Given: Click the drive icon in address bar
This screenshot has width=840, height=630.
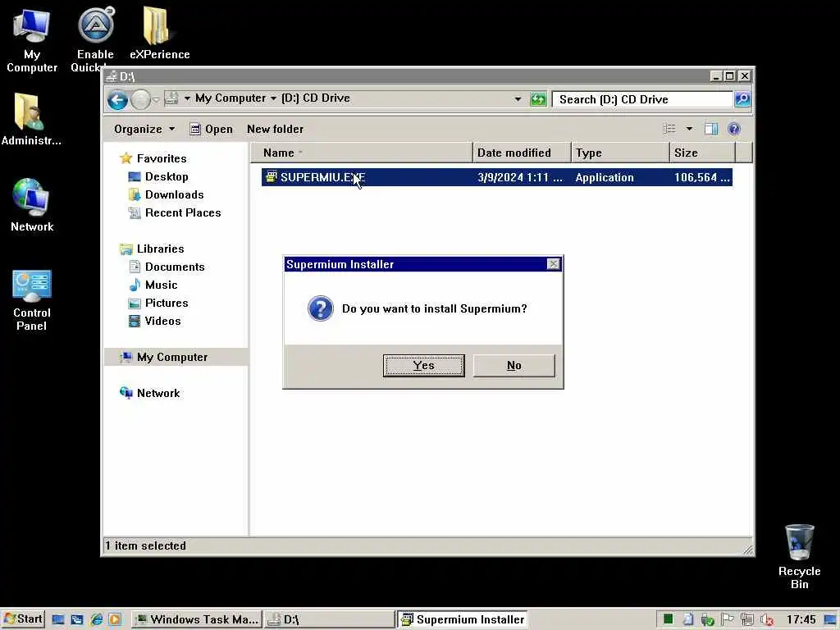Looking at the screenshot, I should [171, 98].
